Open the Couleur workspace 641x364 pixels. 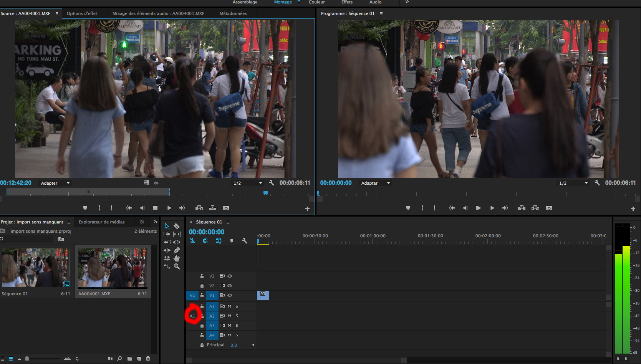(316, 2)
